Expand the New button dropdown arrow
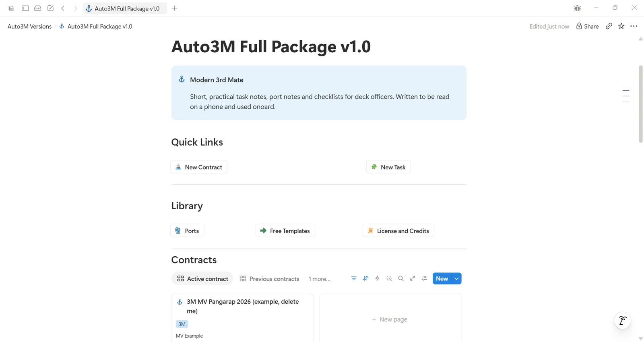This screenshot has height=342, width=644. coord(456,278)
